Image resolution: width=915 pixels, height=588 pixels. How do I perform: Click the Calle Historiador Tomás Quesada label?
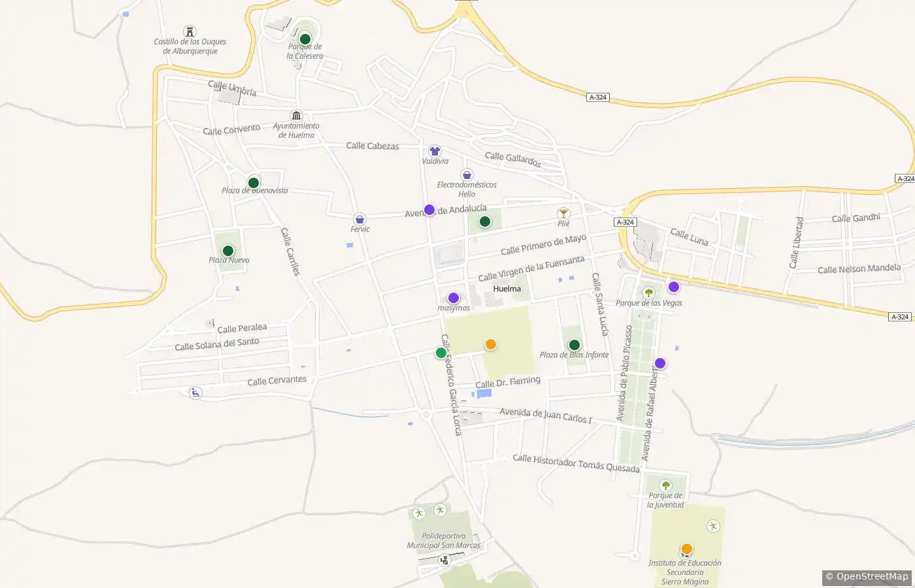click(576, 463)
